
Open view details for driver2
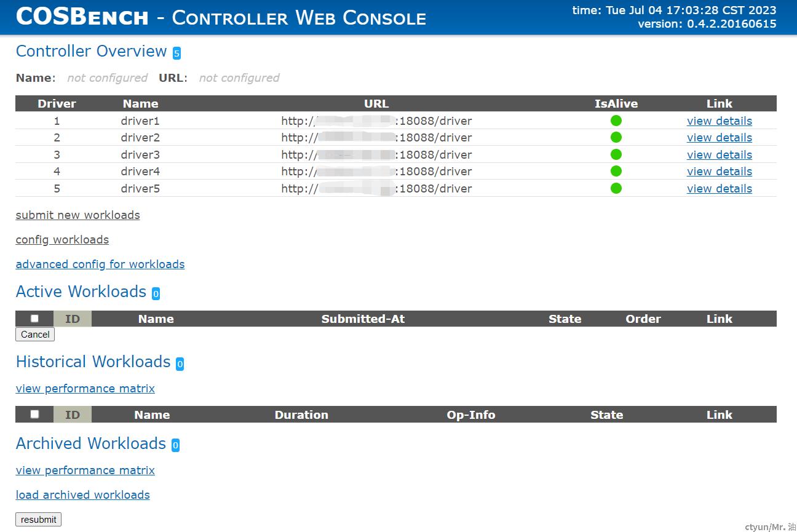pos(720,137)
